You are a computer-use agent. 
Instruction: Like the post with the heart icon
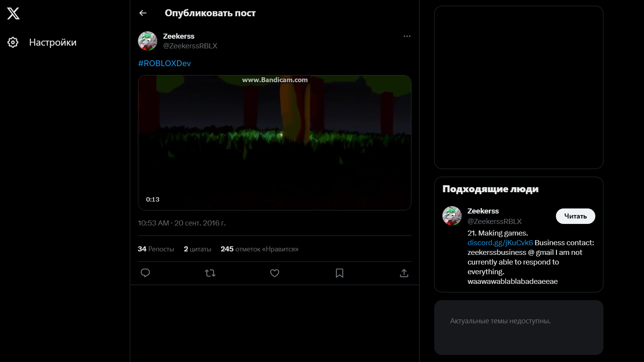275,273
